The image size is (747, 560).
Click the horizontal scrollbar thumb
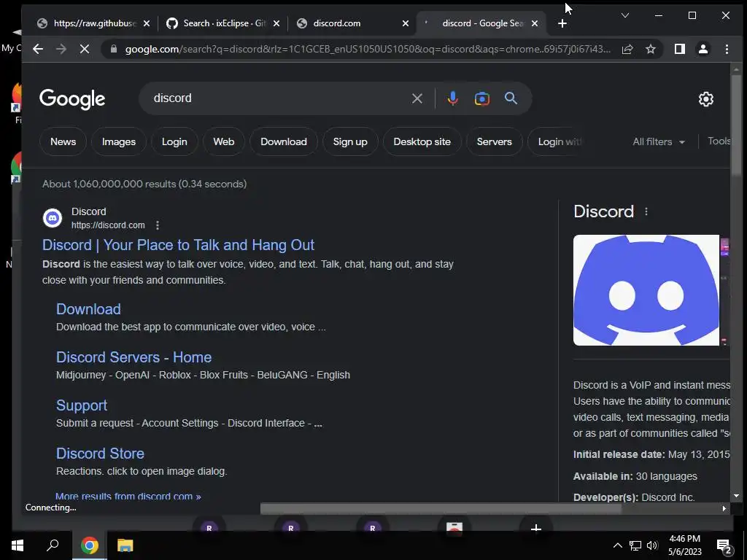(x=441, y=508)
